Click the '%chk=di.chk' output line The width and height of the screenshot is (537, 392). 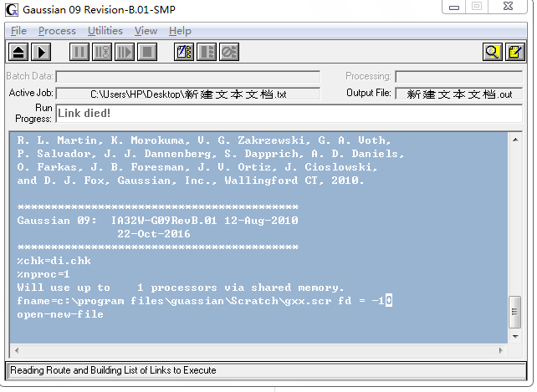click(54, 261)
